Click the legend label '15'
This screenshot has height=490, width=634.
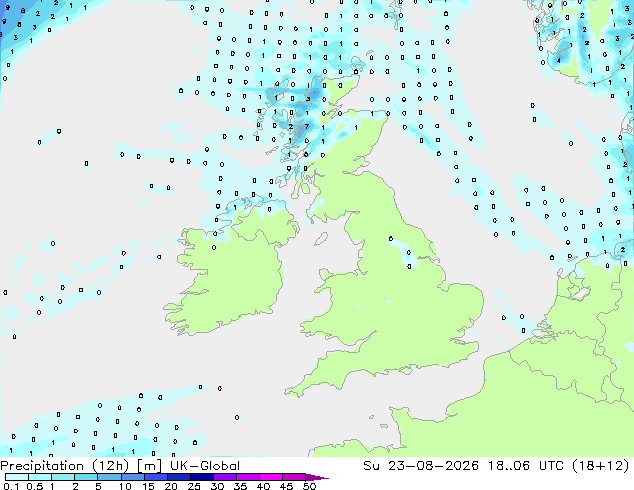(x=148, y=486)
